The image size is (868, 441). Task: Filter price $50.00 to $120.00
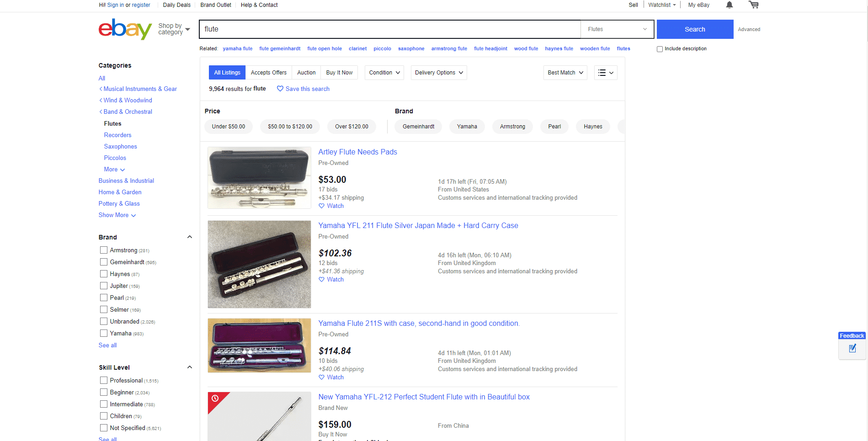pyautogui.click(x=290, y=127)
